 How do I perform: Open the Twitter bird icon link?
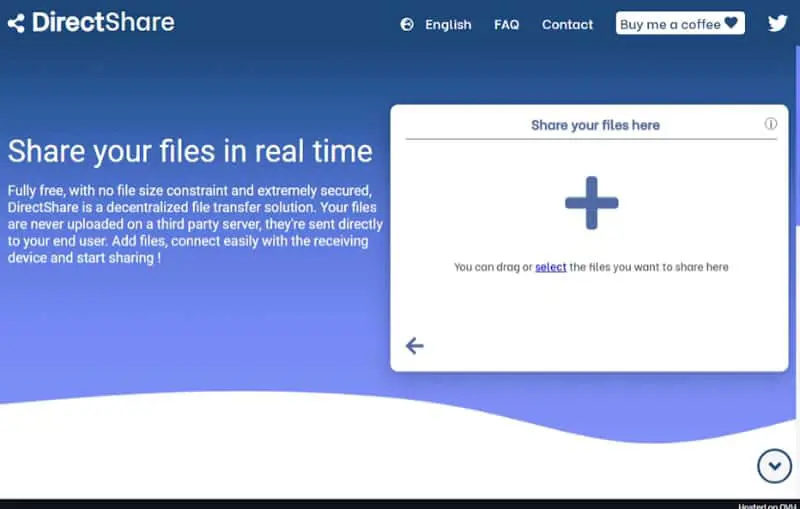(x=778, y=23)
